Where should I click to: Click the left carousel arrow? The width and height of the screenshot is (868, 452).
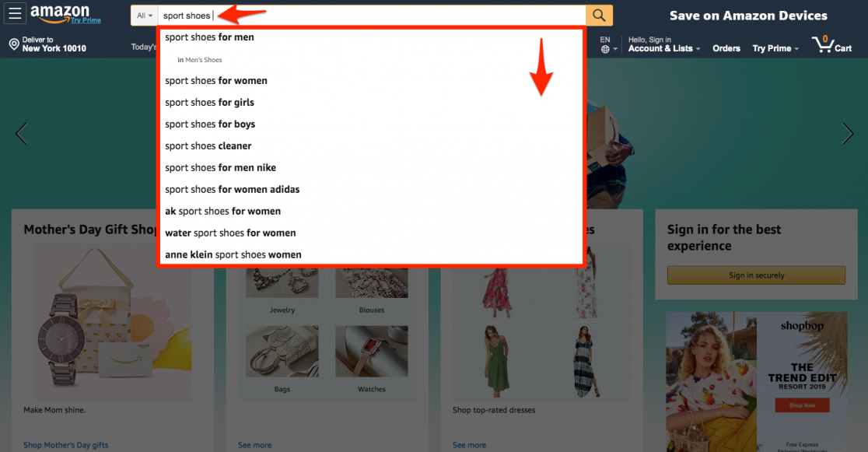coord(21,133)
